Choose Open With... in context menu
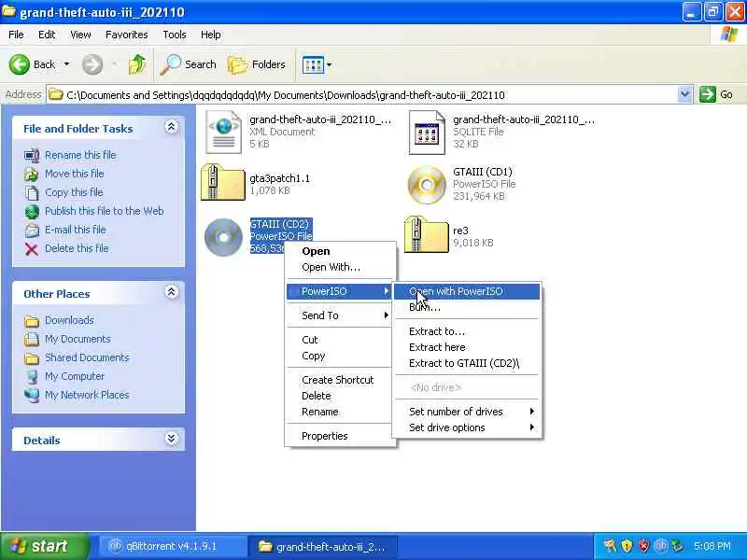The width and height of the screenshot is (747, 560). click(341, 267)
